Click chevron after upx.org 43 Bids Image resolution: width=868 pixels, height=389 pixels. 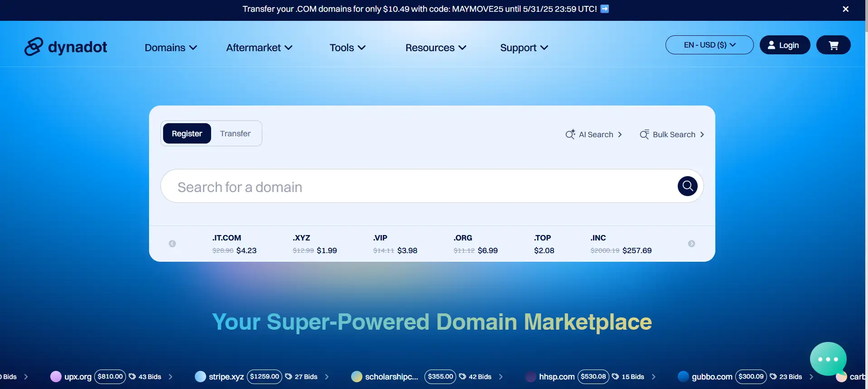[170, 377]
